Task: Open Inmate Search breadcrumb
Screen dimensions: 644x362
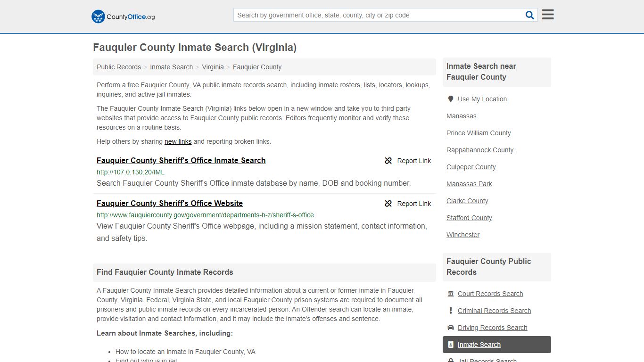Action: point(171,67)
